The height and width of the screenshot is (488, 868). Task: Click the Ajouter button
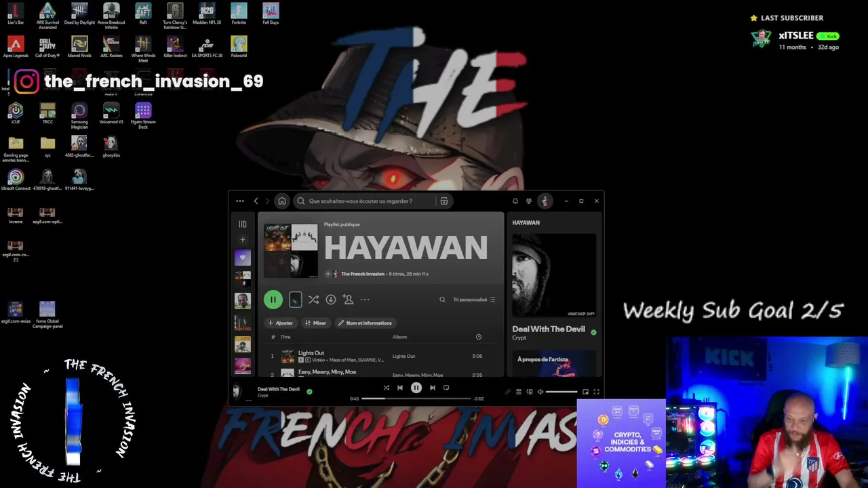[280, 323]
